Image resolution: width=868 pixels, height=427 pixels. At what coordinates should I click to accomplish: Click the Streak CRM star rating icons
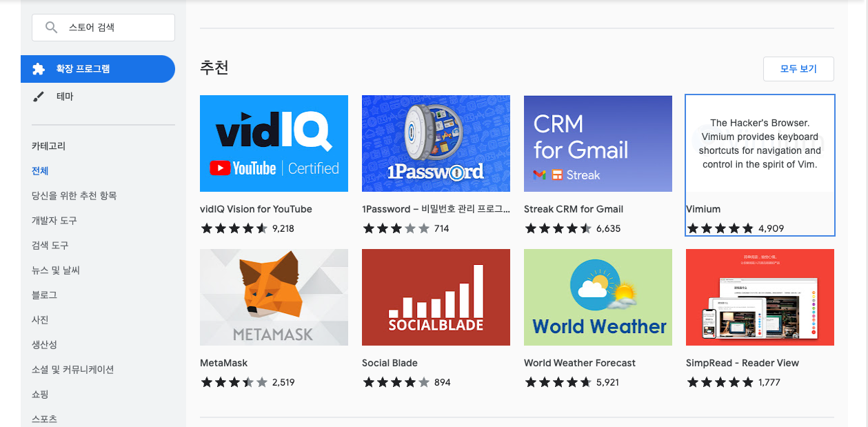[558, 228]
